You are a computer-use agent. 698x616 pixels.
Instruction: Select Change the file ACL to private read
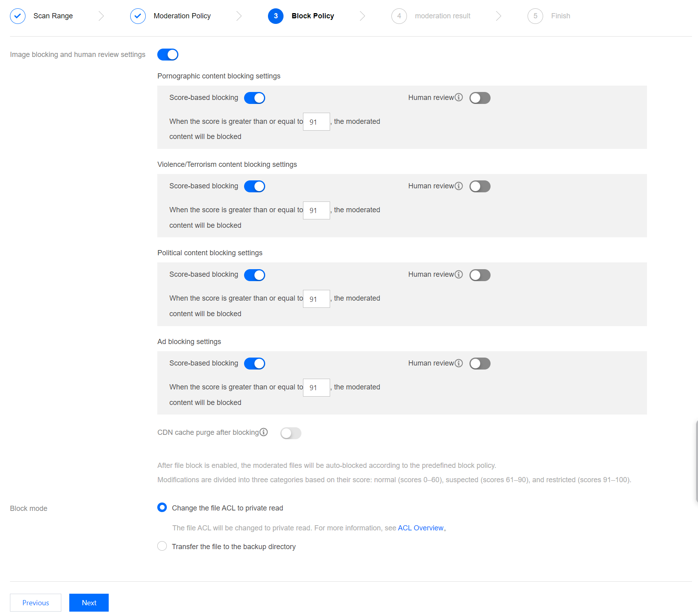coord(162,507)
